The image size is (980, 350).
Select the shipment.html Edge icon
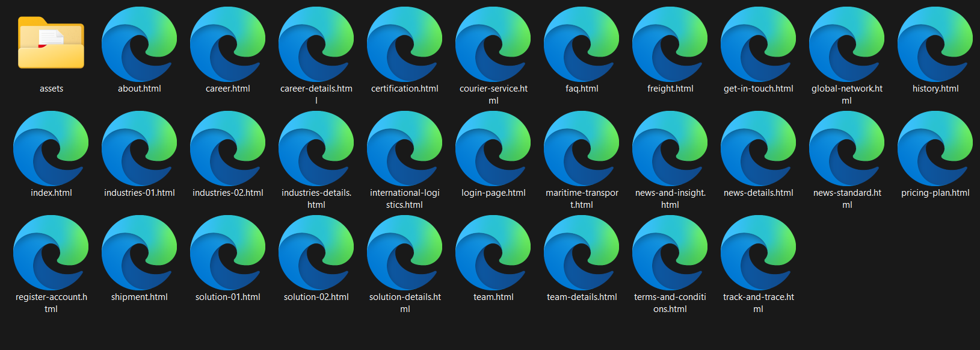pyautogui.click(x=140, y=252)
